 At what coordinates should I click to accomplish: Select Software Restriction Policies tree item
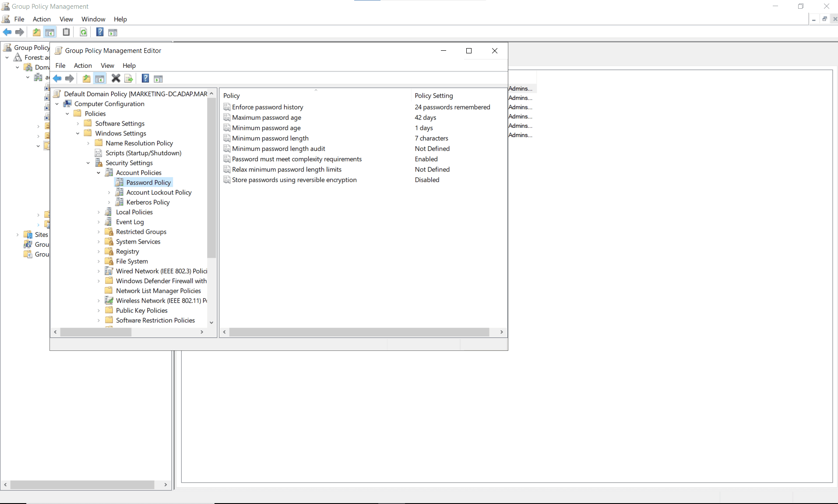pos(155,320)
